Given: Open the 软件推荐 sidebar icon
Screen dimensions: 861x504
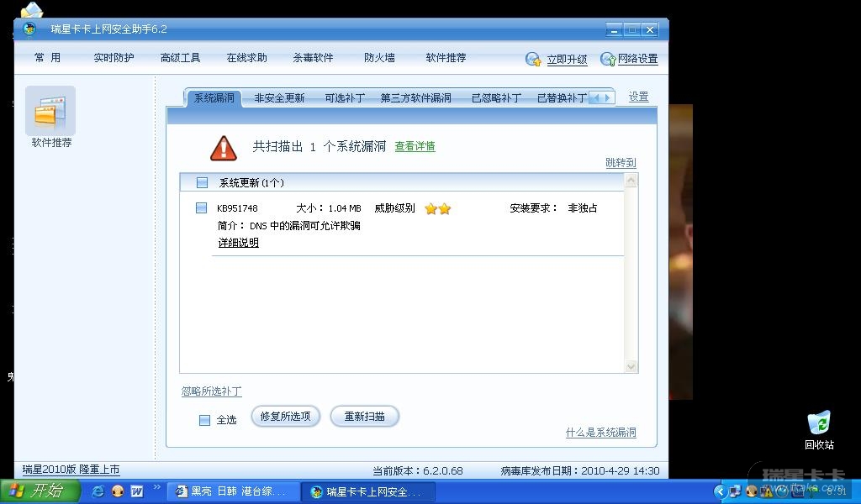Looking at the screenshot, I should (x=50, y=112).
